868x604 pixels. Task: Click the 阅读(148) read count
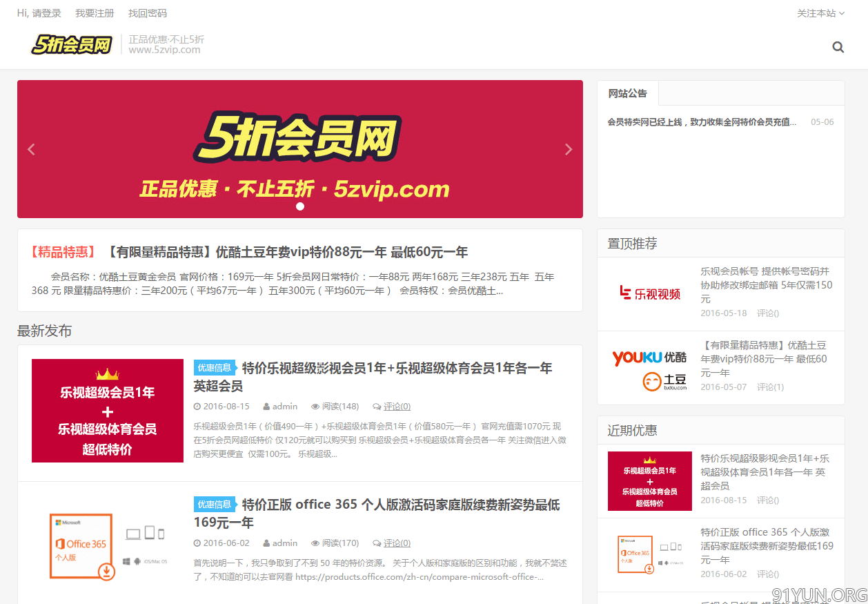point(341,407)
